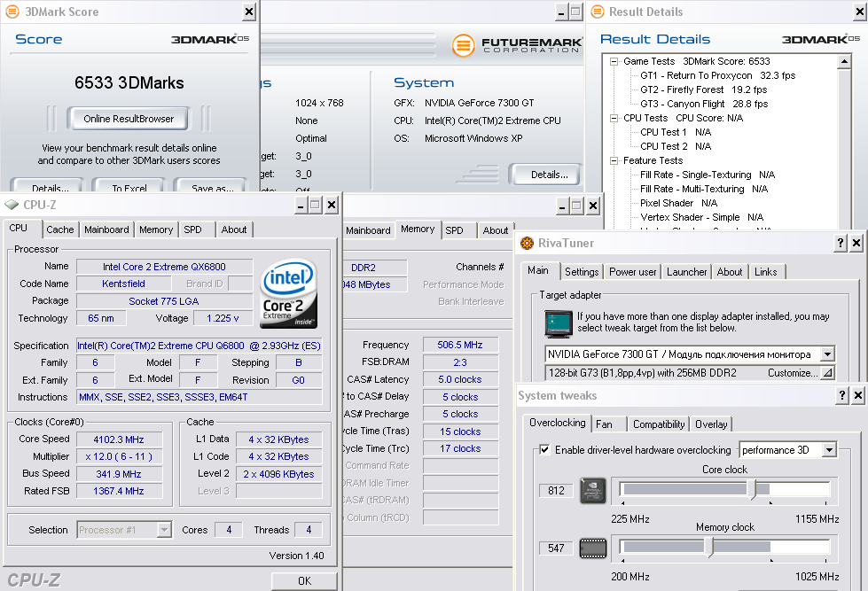Image resolution: width=868 pixels, height=591 pixels.
Task: Click the processor name Intel Core 2 Extreme QX6800
Action: click(164, 267)
